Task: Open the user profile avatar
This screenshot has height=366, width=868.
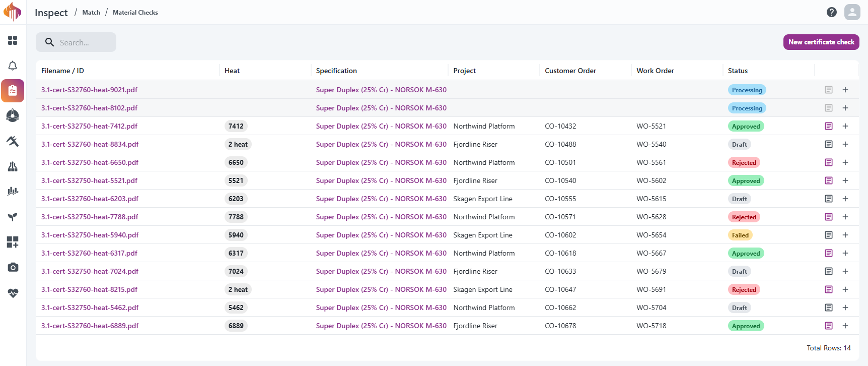Action: pyautogui.click(x=852, y=12)
